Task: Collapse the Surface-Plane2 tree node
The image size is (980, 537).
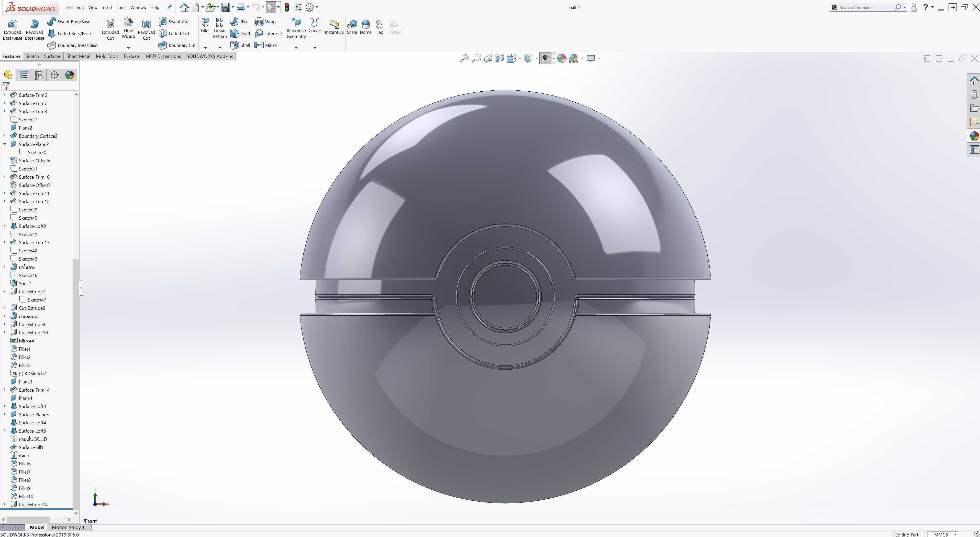Action: [x=5, y=144]
